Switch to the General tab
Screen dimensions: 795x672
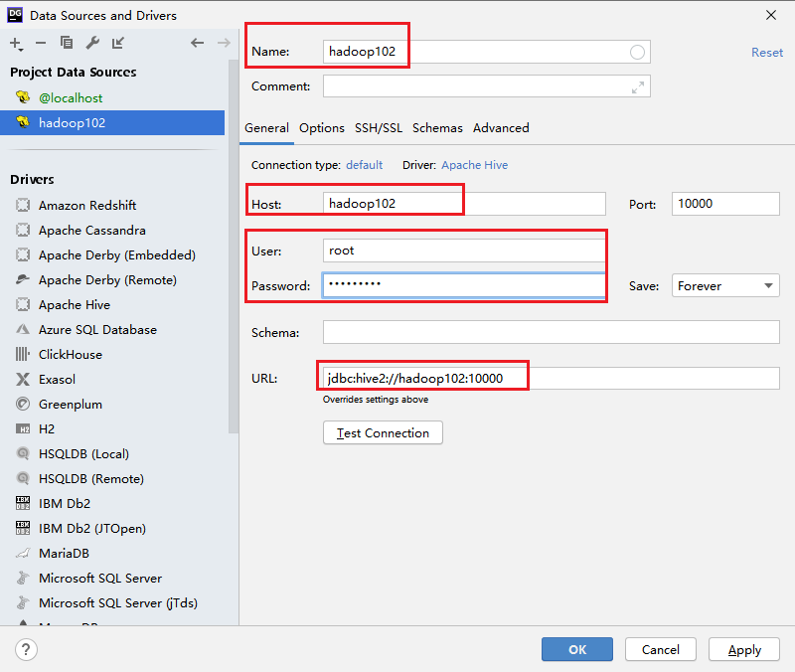[266, 128]
